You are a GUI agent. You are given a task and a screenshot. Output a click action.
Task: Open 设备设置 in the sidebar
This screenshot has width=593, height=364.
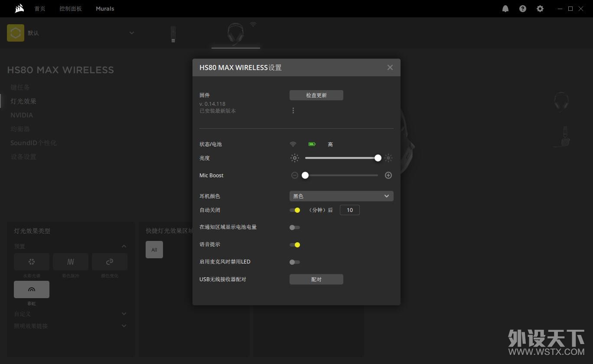[23, 156]
